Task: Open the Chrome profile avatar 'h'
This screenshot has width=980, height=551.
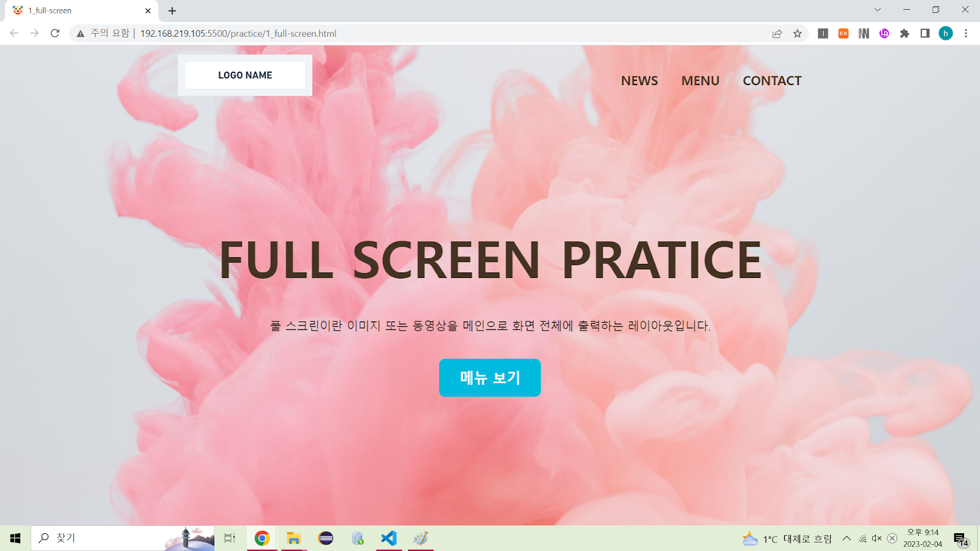Action: pyautogui.click(x=946, y=34)
